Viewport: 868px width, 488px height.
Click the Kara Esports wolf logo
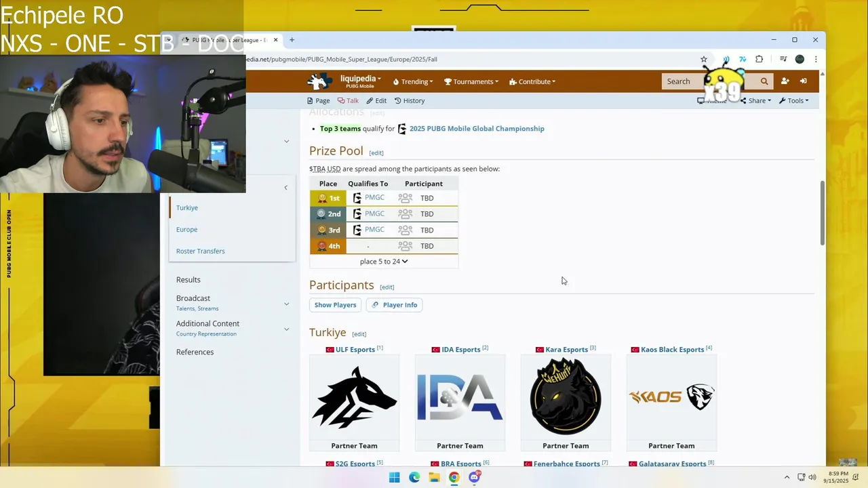click(x=566, y=396)
